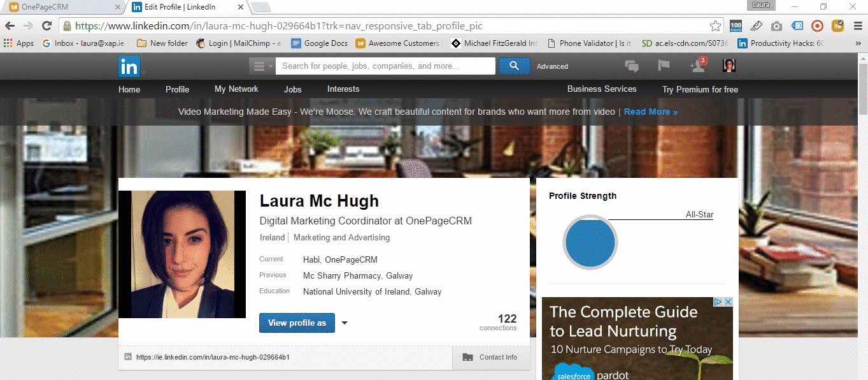Open the Advanced search link
Image resolution: width=868 pixels, height=380 pixels.
[x=552, y=66]
